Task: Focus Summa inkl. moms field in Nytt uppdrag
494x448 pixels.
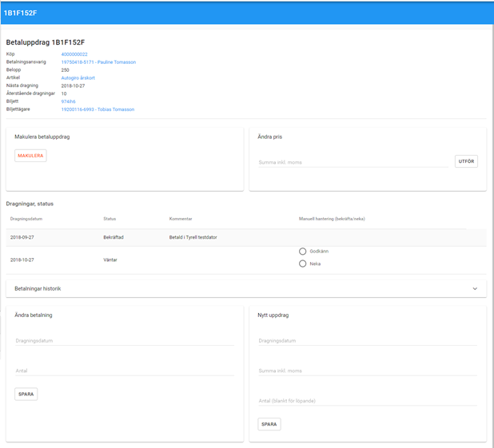Action: (367, 371)
